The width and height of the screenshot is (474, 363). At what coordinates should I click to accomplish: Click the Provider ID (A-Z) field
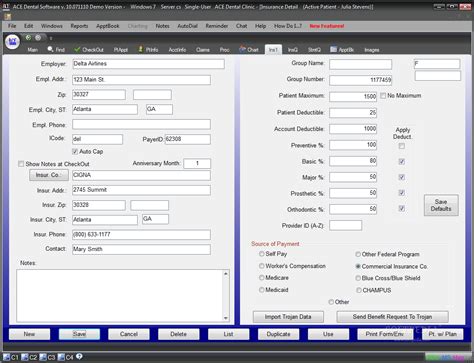tap(345, 225)
